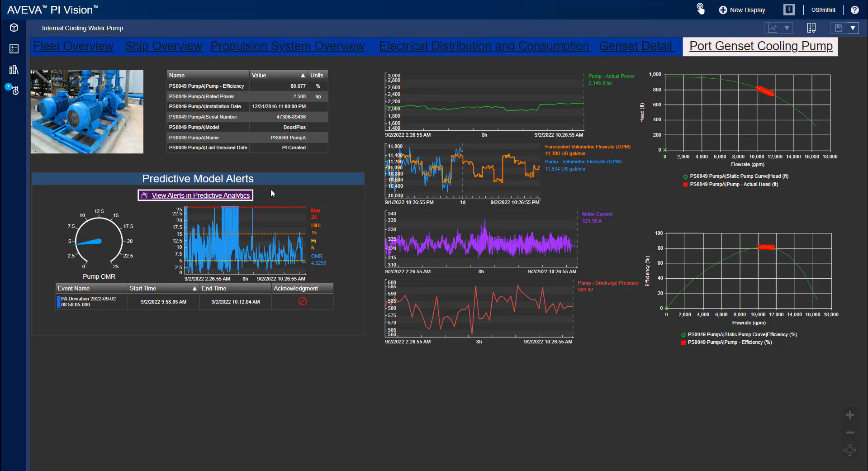Click the Efficiency vs Flowrate XY plot

point(749,271)
